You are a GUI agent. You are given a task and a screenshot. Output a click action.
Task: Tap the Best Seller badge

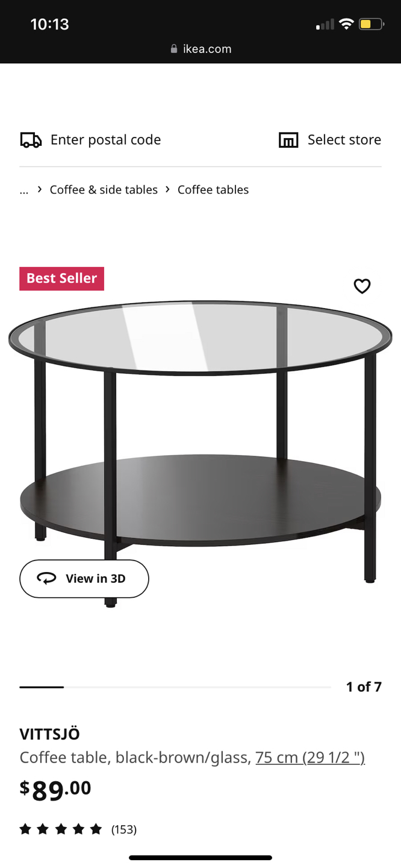[61, 278]
